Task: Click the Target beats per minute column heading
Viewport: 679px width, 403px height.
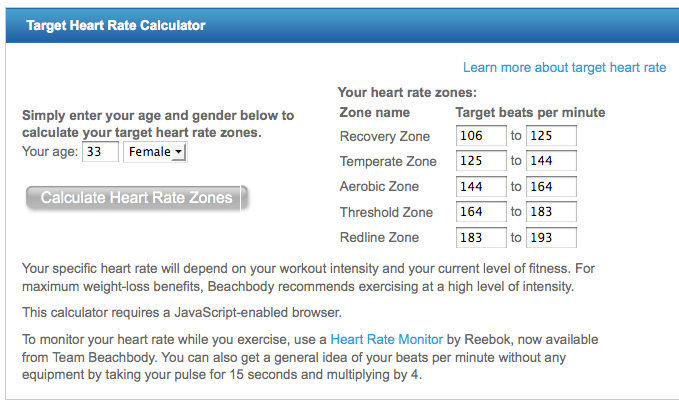Action: (x=530, y=112)
